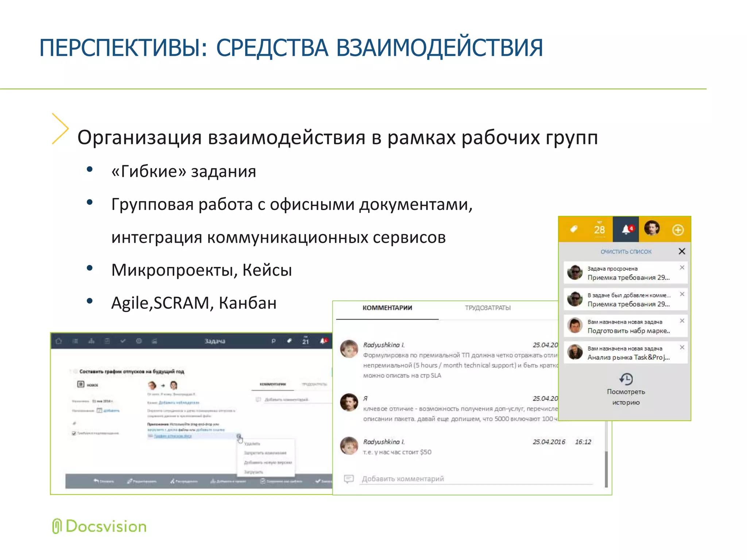This screenshot has width=747, height=560.
Task: Click the analytics chart icon in the task toolbar
Action: point(155,341)
